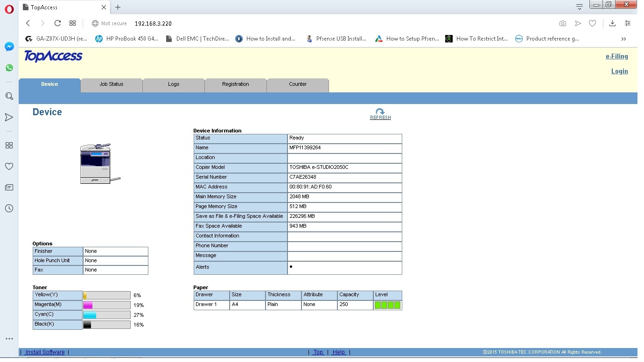Viewport: 644px width, 362px height.
Task: Open the HP ProBook 450 bookmark
Action: (x=126, y=39)
